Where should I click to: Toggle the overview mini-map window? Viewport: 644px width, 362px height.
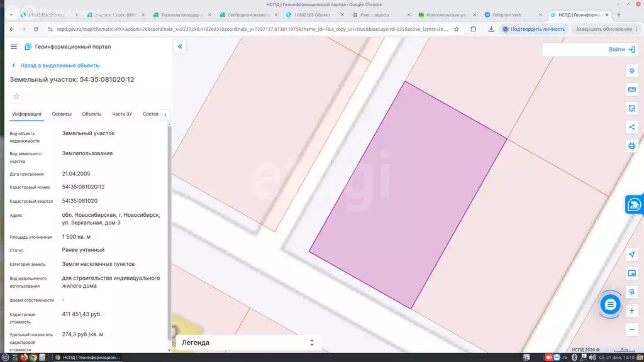coord(632,273)
